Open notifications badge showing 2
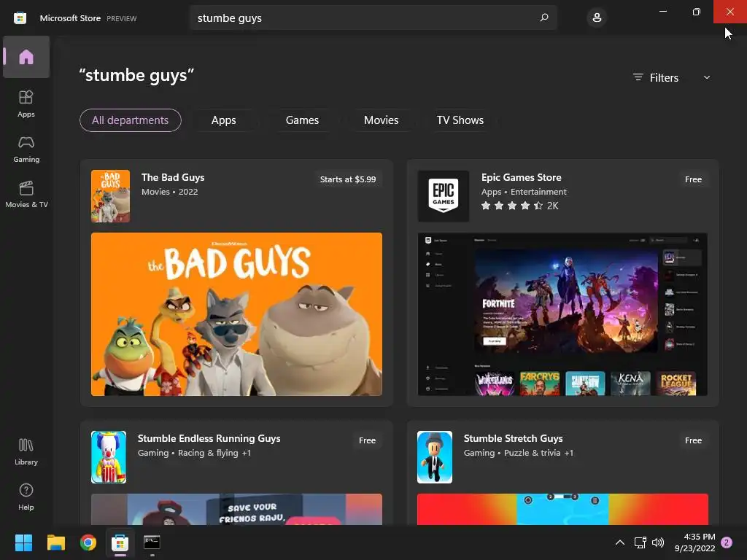 (727, 542)
